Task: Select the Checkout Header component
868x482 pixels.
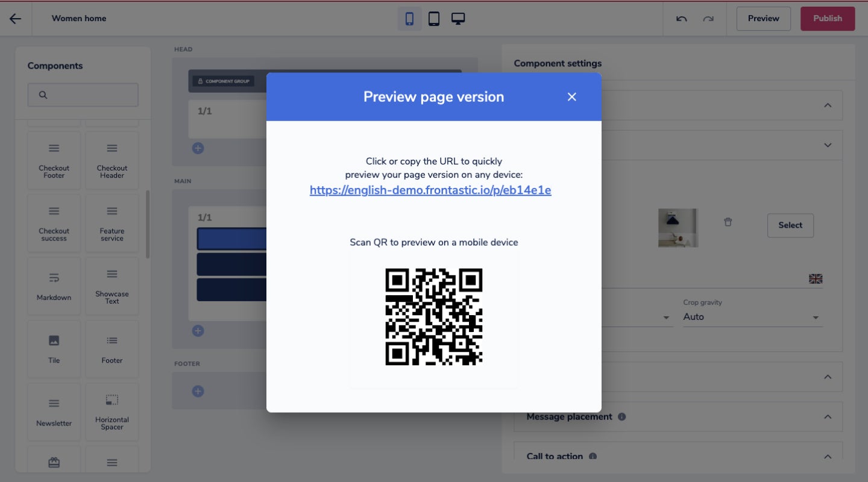Action: (x=112, y=160)
